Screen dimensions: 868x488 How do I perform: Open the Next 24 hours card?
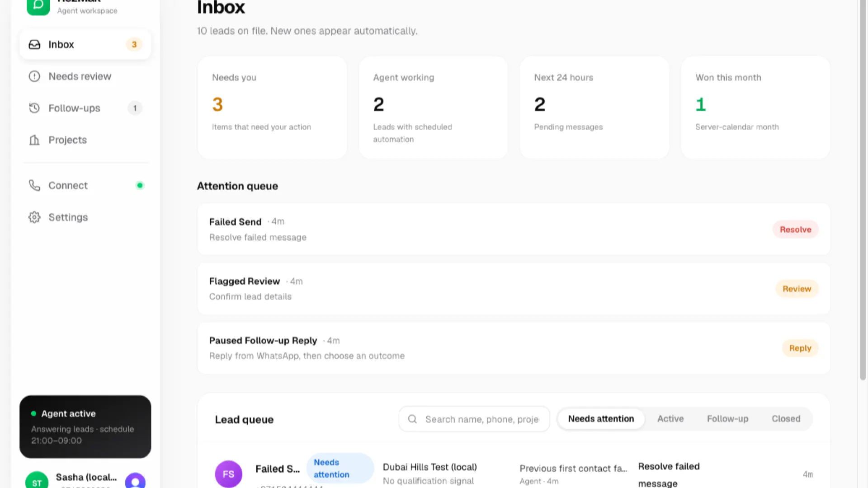pos(594,108)
